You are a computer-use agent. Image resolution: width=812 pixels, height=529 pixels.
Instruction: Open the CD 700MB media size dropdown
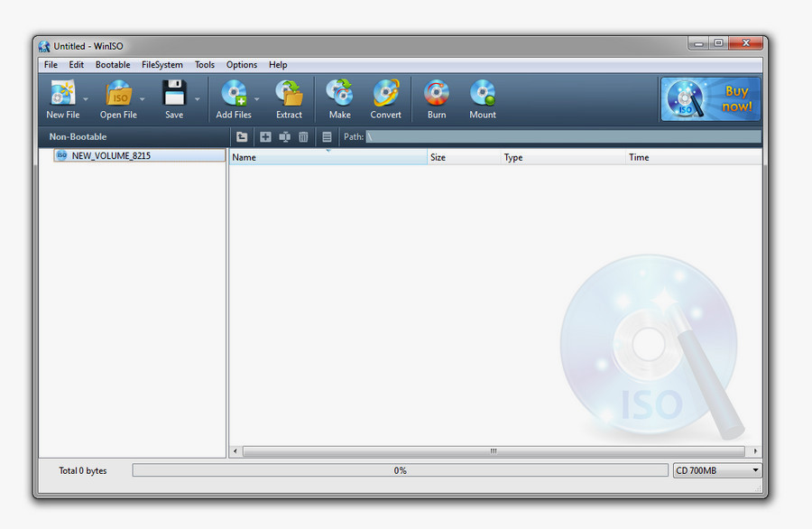pos(717,470)
